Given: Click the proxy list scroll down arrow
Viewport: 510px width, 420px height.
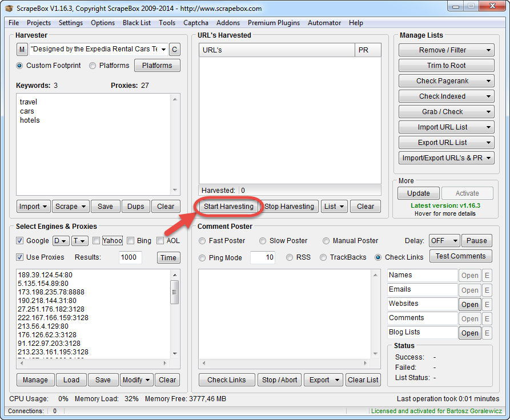Looking at the screenshot, I should point(175,353).
